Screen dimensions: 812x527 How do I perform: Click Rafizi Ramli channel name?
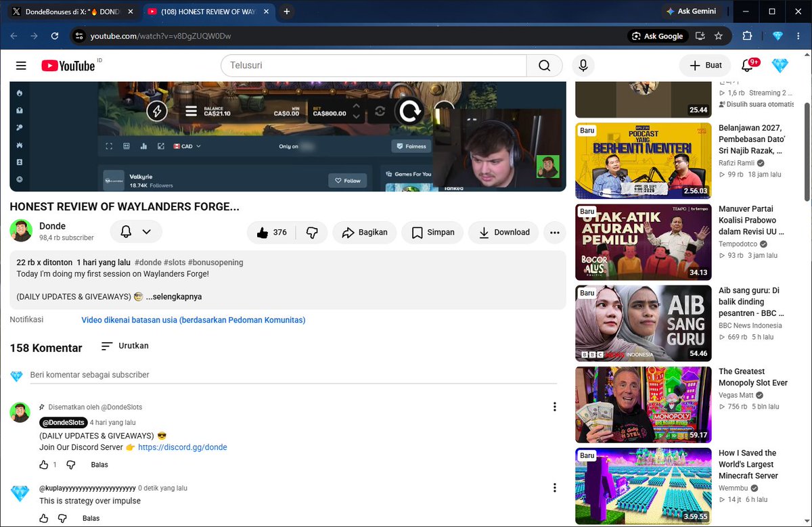pyautogui.click(x=737, y=163)
